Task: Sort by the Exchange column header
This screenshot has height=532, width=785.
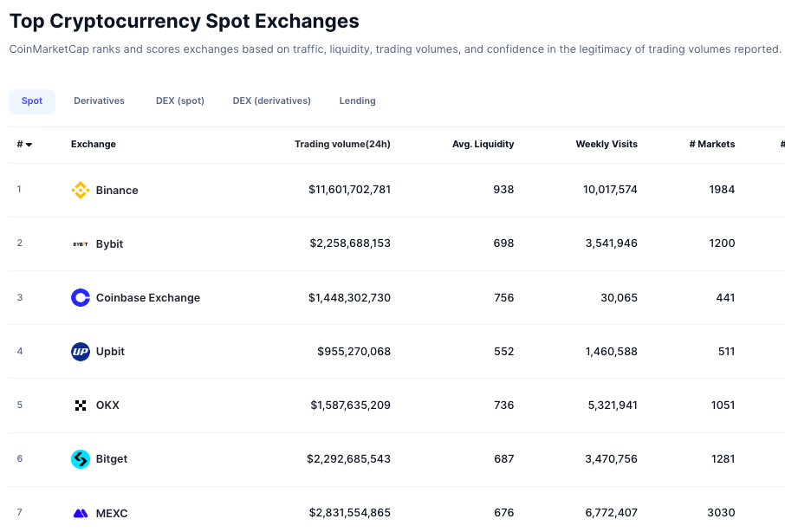Action: click(94, 144)
